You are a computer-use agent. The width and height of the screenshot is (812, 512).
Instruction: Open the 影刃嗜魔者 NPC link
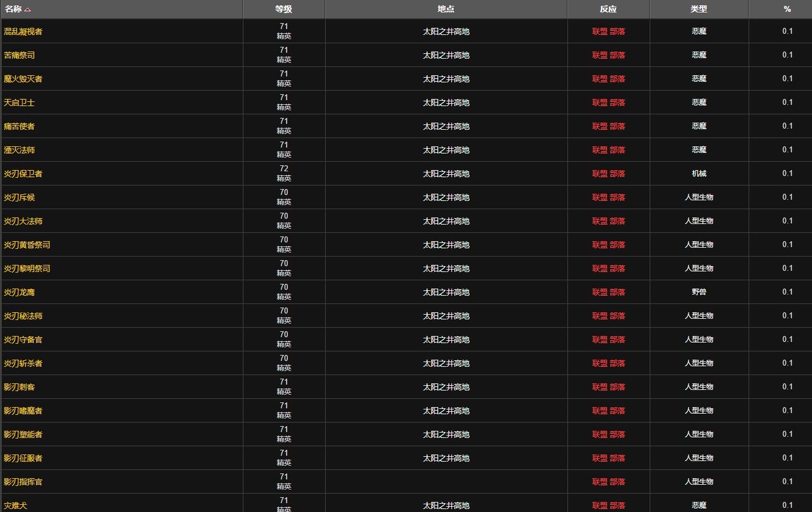tap(23, 411)
